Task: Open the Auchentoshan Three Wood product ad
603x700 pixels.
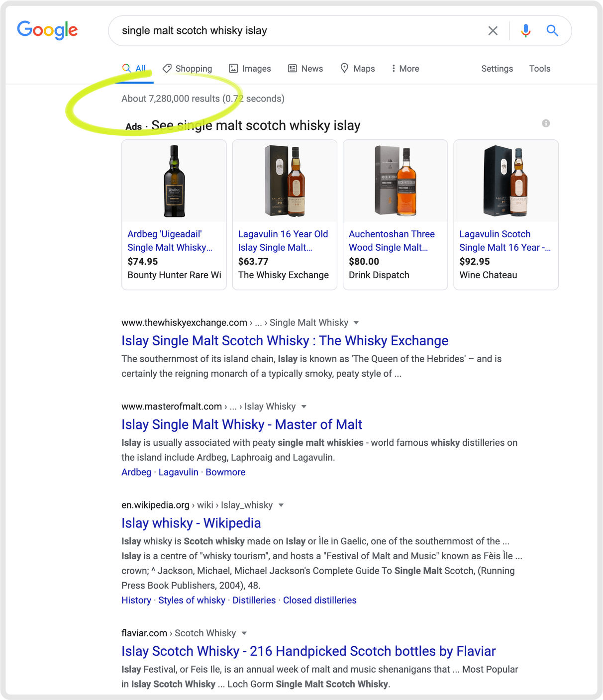Action: point(392,240)
